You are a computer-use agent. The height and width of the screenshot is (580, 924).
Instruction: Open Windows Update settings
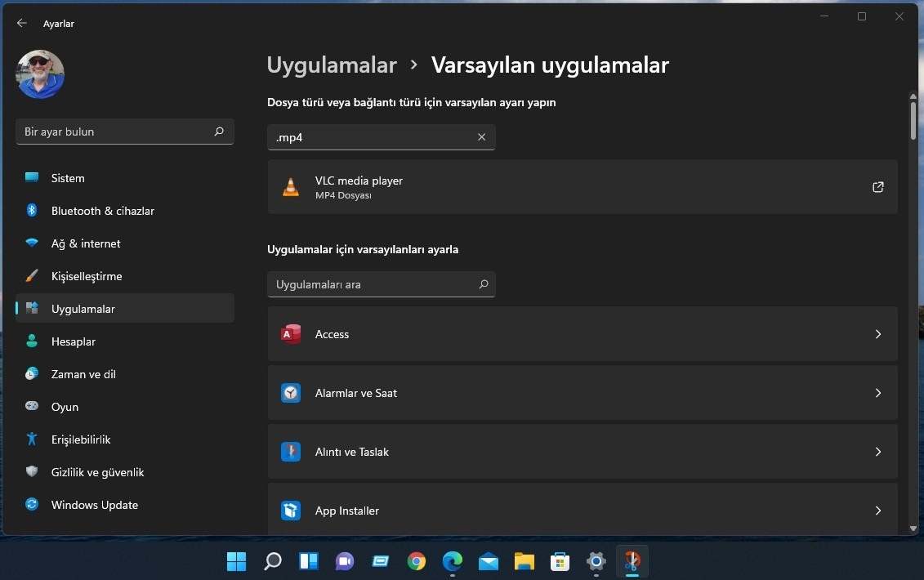125,505
